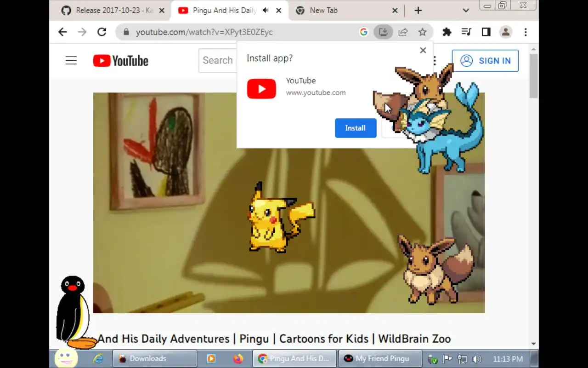The image size is (588, 368).
Task: Click the browser forward arrow
Action: pos(82,32)
